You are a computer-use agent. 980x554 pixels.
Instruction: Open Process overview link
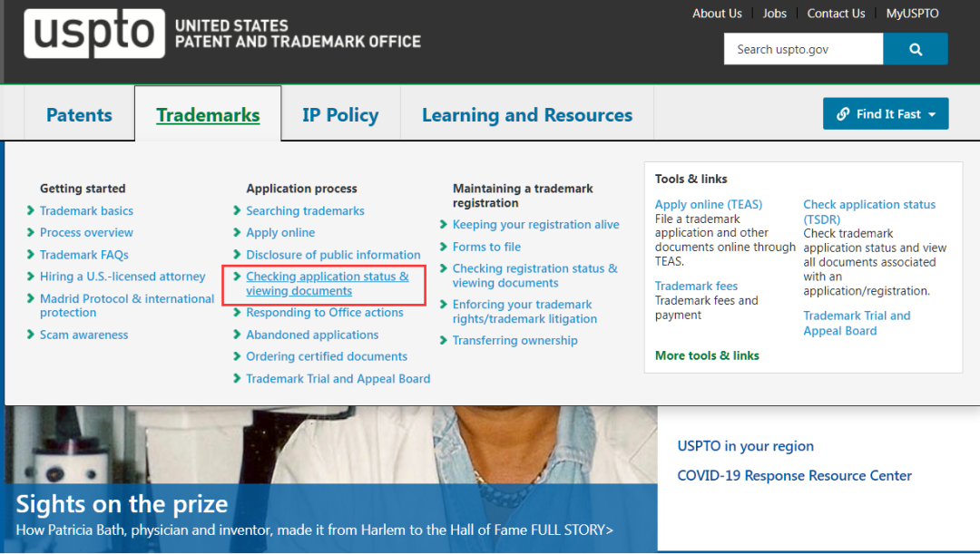coord(86,232)
